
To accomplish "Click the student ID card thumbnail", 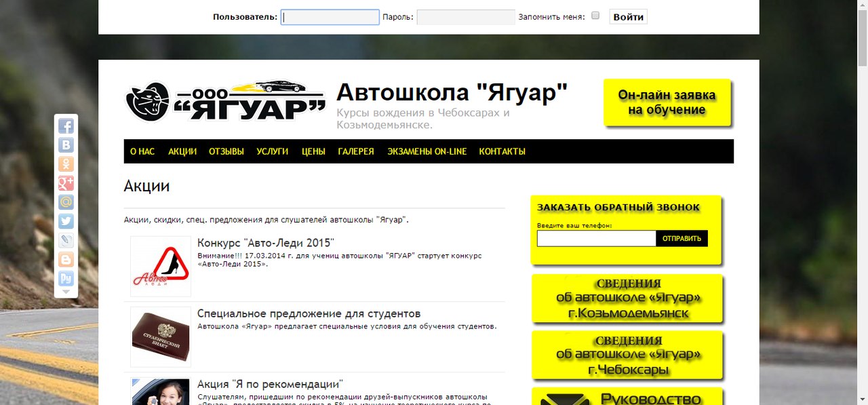I will point(161,337).
